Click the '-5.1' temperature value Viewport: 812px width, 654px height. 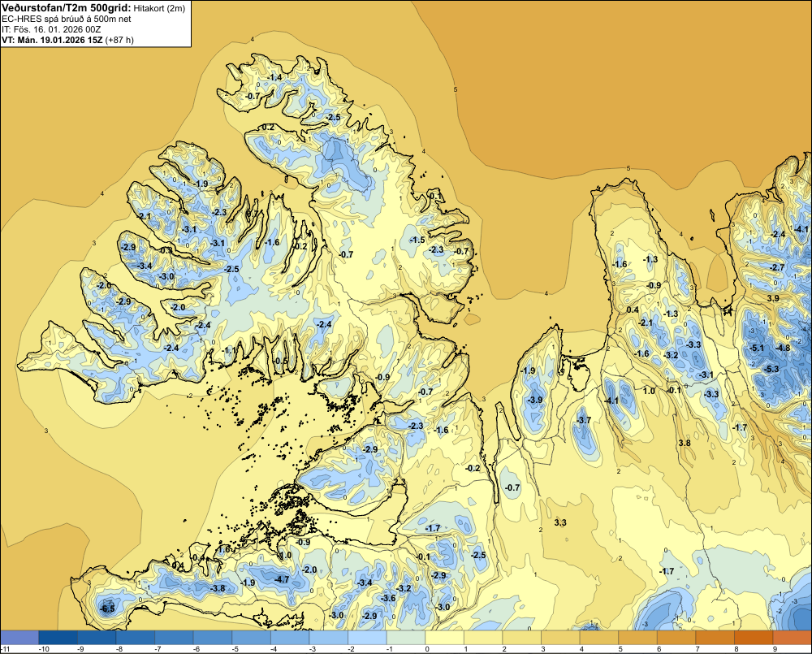click(757, 348)
